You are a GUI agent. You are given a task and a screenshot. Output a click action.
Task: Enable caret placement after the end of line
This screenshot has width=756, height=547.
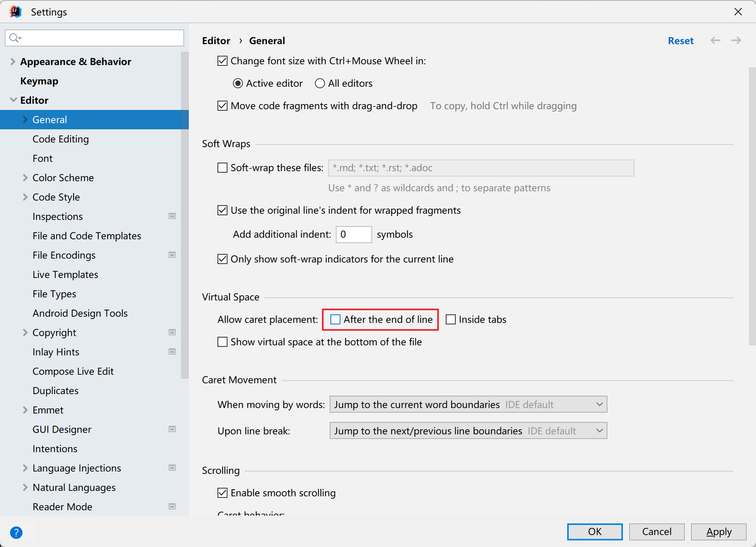(x=335, y=319)
